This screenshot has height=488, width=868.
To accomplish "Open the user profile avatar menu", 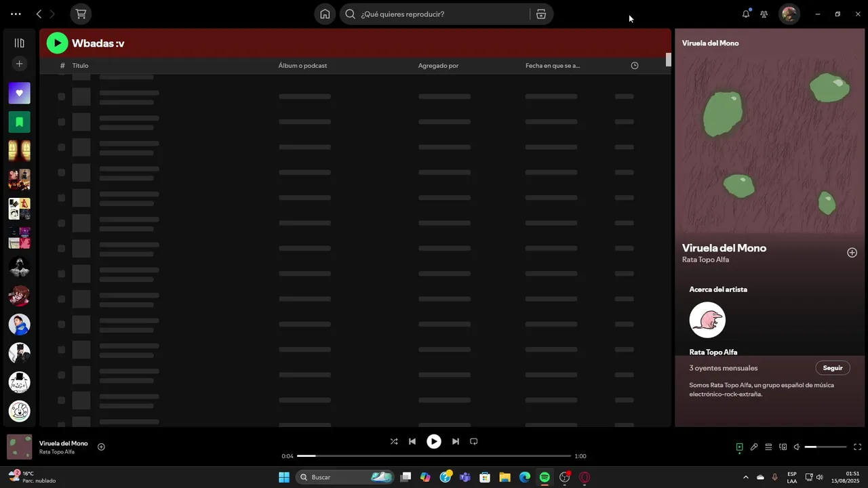I will [789, 14].
